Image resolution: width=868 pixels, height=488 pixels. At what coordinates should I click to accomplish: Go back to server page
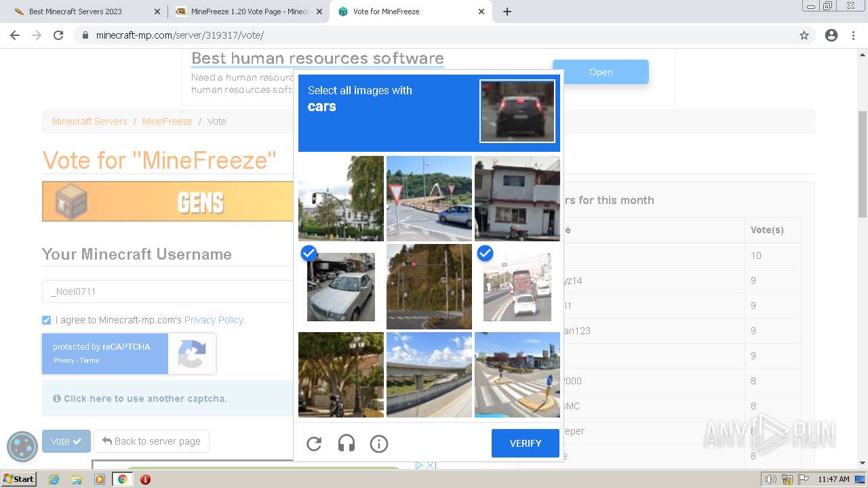pyautogui.click(x=151, y=441)
